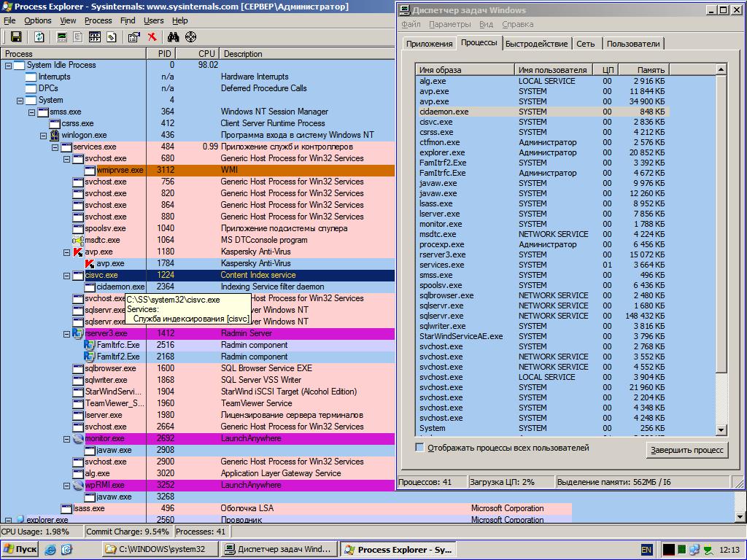Click the crosshair Find Window's Process icon
747x560 pixels.
190,37
